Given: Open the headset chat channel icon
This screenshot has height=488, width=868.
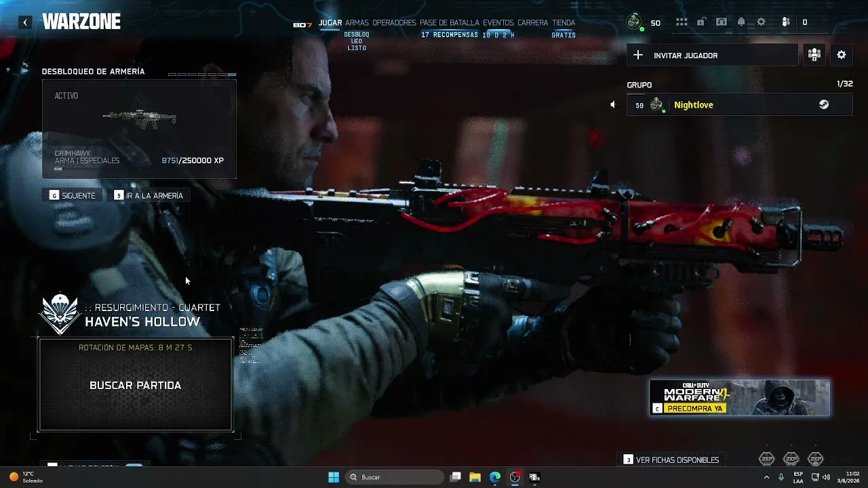Looking at the screenshot, I should click(x=722, y=22).
